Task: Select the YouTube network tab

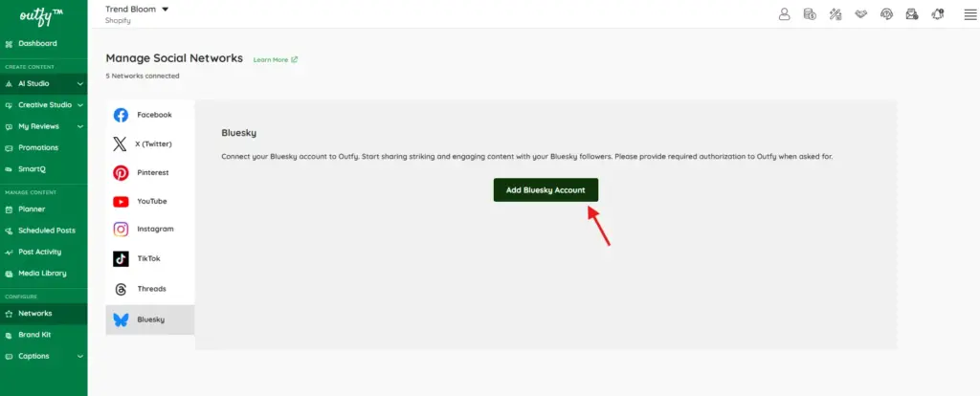Action: (x=150, y=202)
